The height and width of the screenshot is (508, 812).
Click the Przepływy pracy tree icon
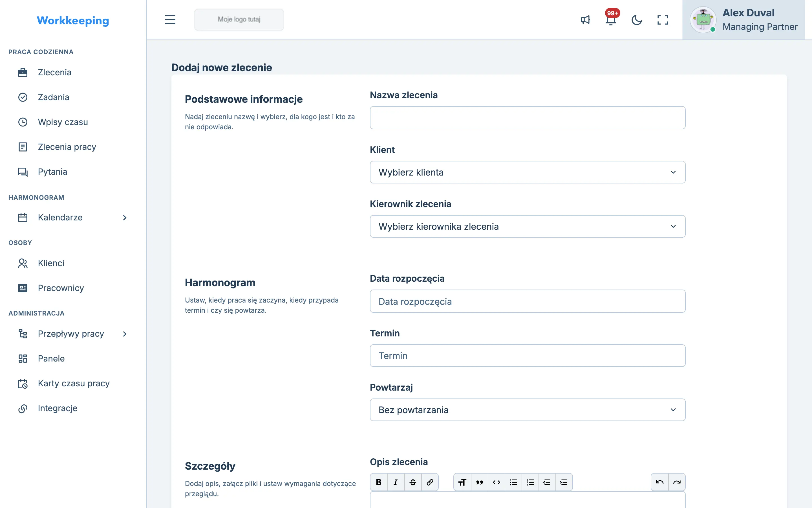point(23,334)
